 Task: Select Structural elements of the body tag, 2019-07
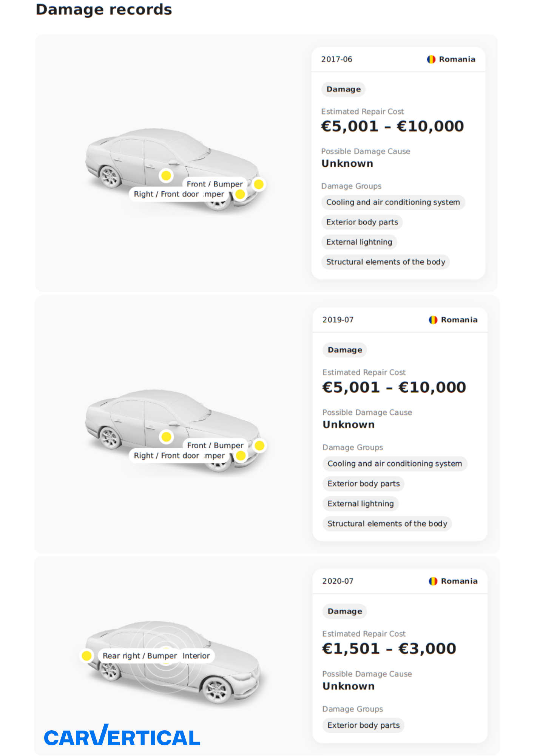[387, 524]
